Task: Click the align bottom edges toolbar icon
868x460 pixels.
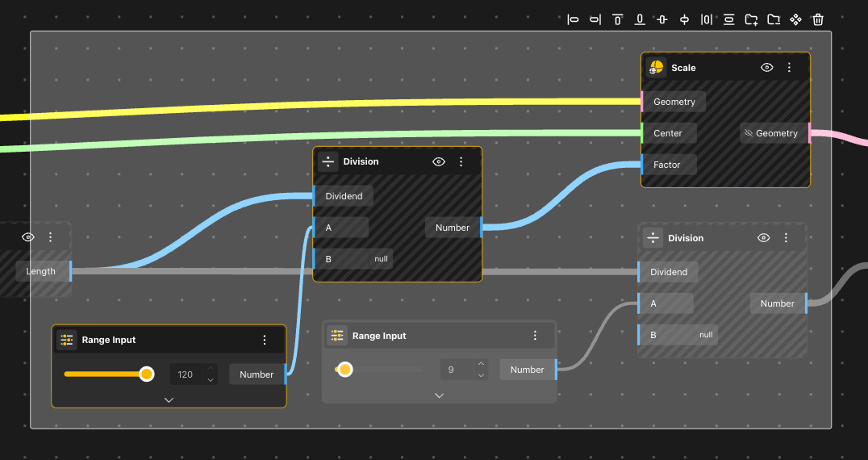Action: (640, 19)
